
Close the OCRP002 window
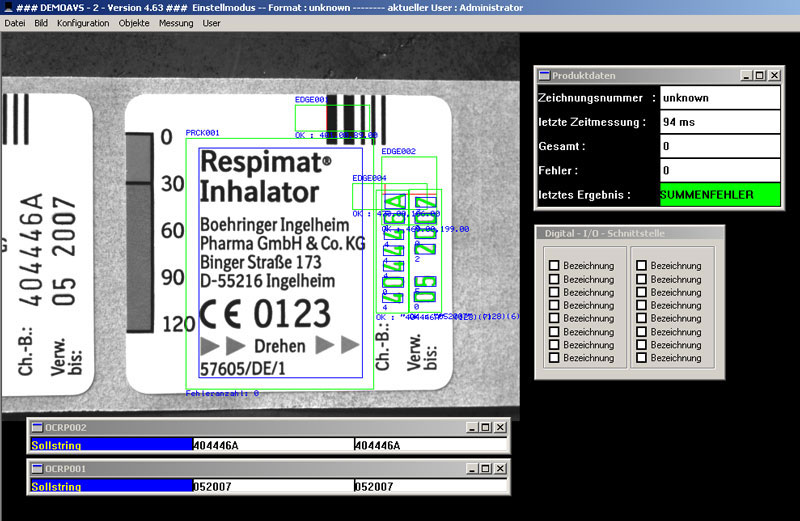501,427
